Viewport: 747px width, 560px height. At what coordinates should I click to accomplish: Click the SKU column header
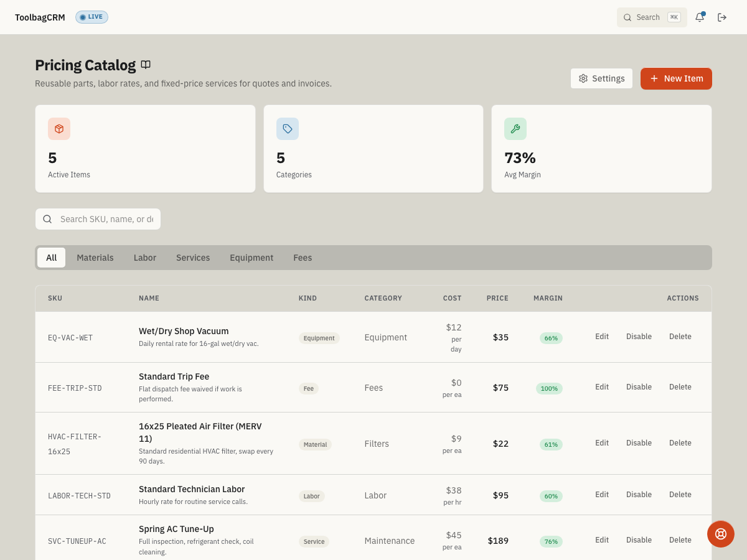[55, 298]
